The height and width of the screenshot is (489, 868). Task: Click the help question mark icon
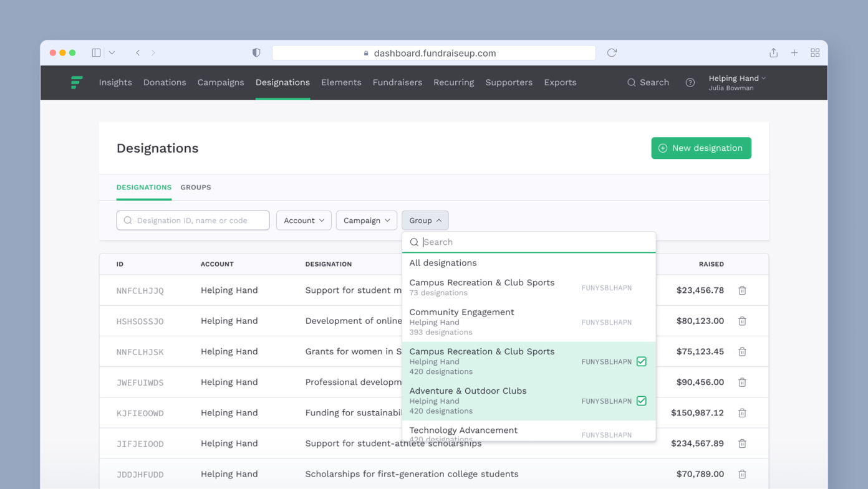690,82
